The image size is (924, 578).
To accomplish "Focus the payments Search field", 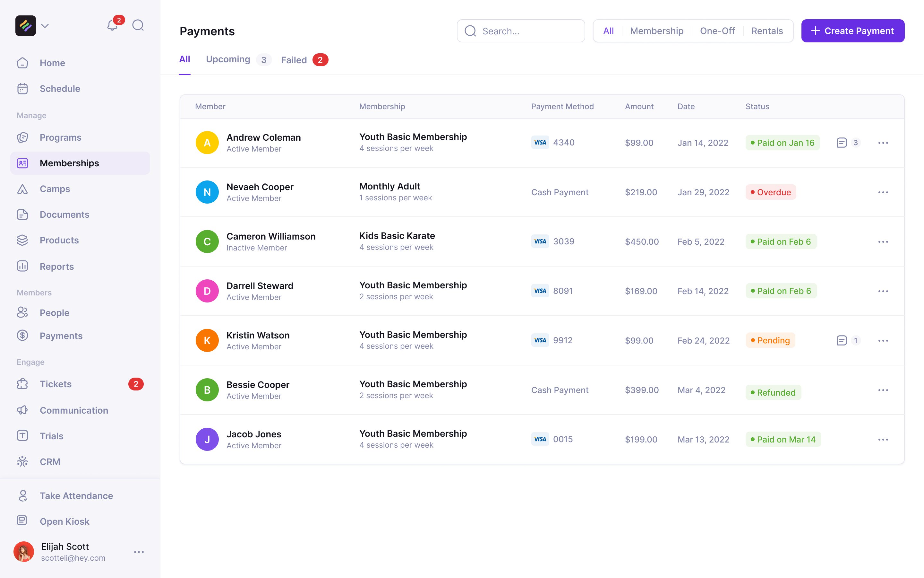I will [x=521, y=31].
